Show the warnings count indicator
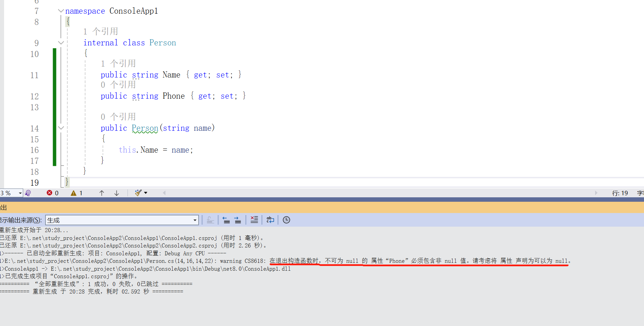644x326 pixels. coord(77,193)
